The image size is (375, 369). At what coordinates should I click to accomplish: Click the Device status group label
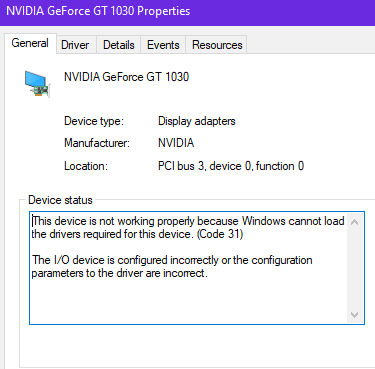[x=60, y=200]
